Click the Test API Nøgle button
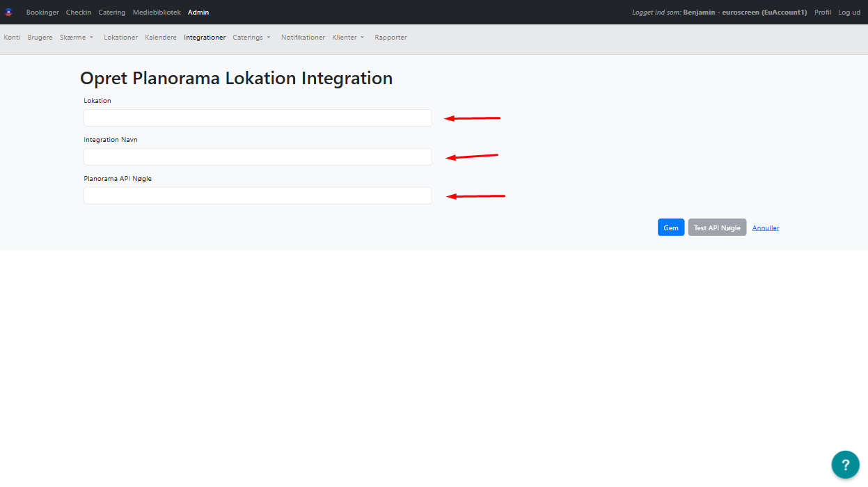Viewport: 868px width, 487px height. tap(717, 227)
